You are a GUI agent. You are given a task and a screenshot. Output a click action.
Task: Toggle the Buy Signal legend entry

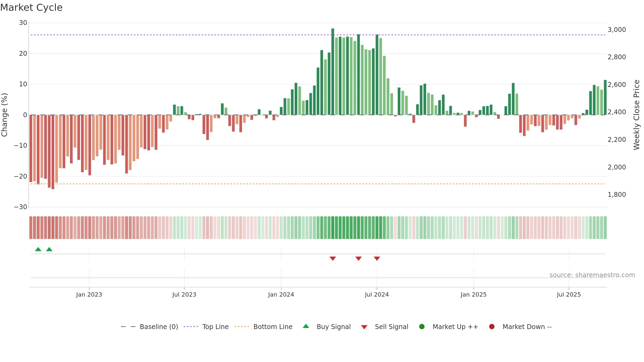(327, 327)
